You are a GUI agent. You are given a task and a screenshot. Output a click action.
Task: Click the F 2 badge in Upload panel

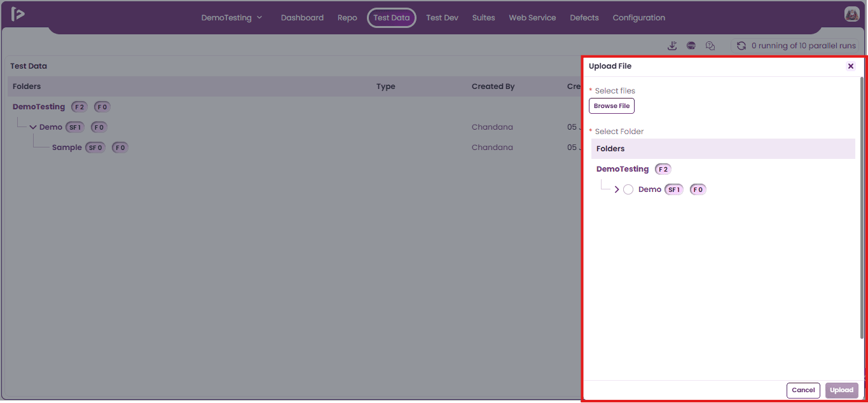pyautogui.click(x=663, y=169)
